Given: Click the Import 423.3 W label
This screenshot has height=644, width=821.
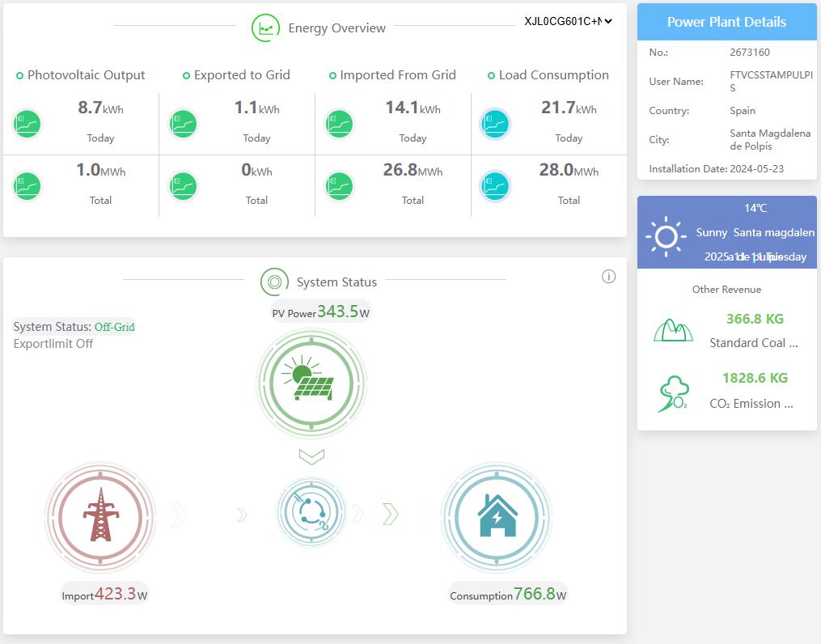Looking at the screenshot, I should 105,594.
